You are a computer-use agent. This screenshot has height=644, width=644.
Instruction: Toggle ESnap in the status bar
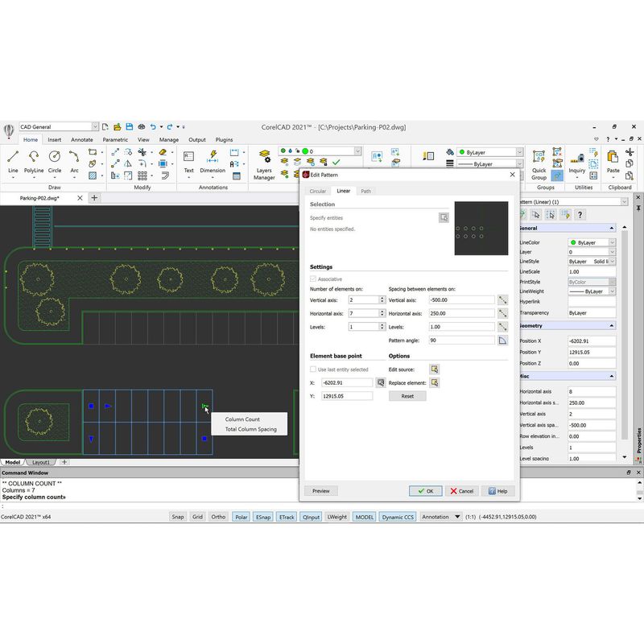pos(263,517)
